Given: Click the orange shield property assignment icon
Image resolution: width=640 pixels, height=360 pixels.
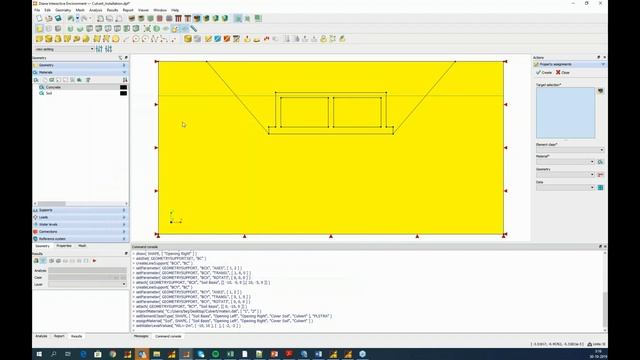Looking at the screenshot, I should point(227,39).
